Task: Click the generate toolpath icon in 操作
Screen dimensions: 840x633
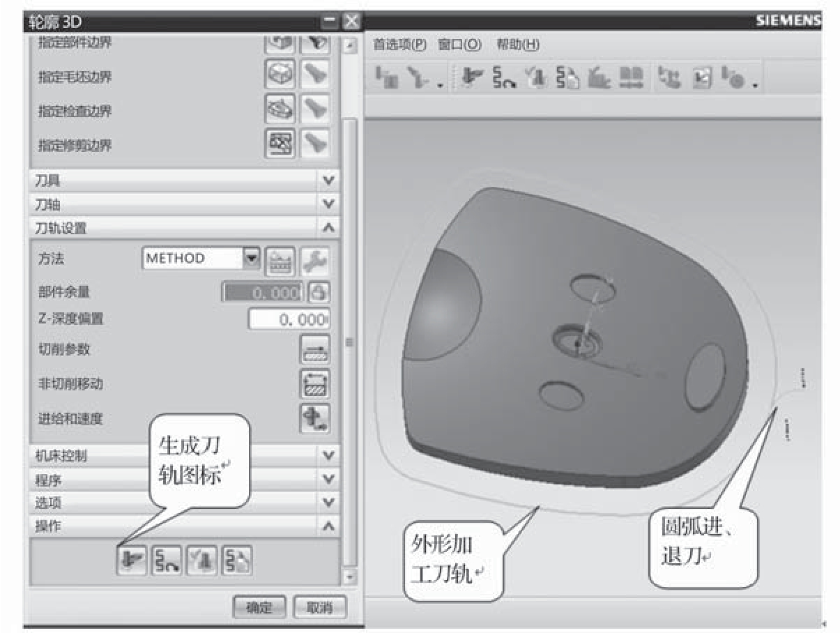Action: pyautogui.click(x=131, y=562)
